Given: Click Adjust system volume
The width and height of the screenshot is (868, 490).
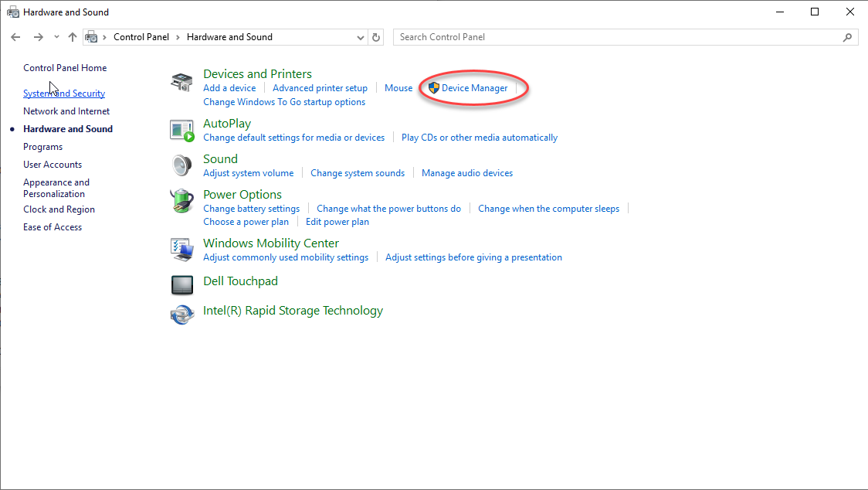Looking at the screenshot, I should point(249,173).
